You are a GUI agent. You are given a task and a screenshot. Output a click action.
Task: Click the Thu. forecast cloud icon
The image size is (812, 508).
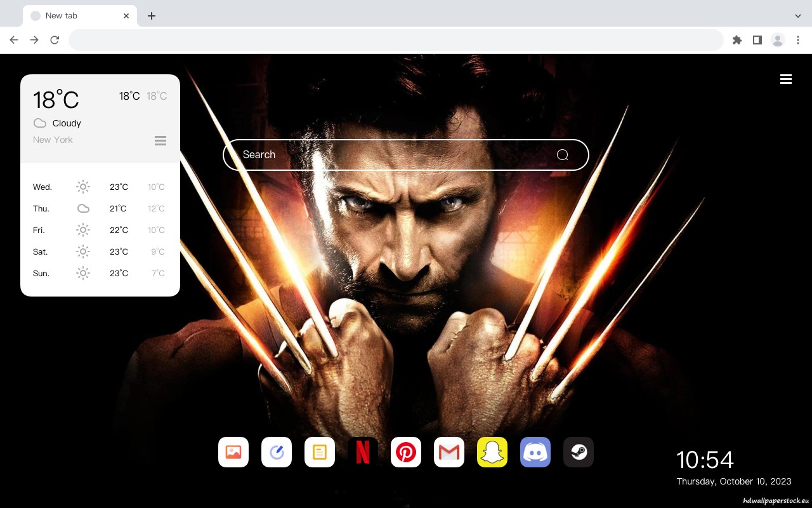point(83,208)
